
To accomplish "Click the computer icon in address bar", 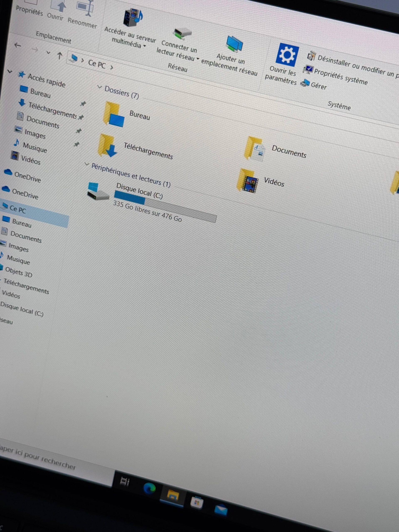I will click(73, 58).
